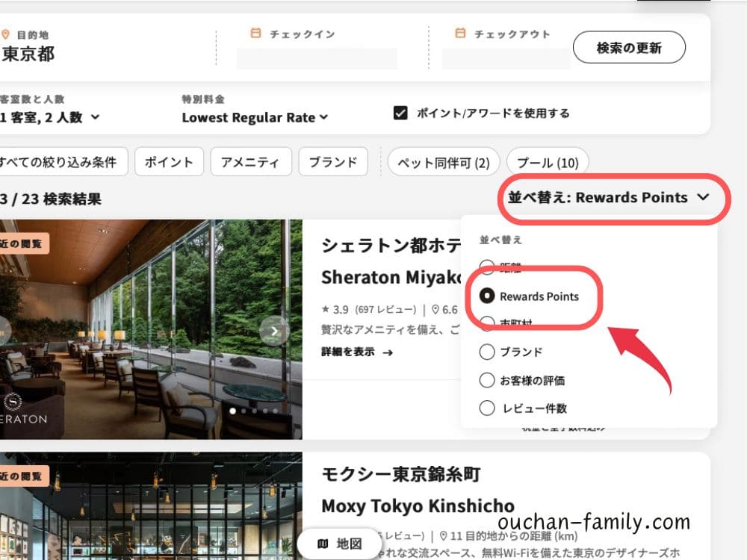
Task: Select the Rewards Points sort option
Action: [530, 296]
